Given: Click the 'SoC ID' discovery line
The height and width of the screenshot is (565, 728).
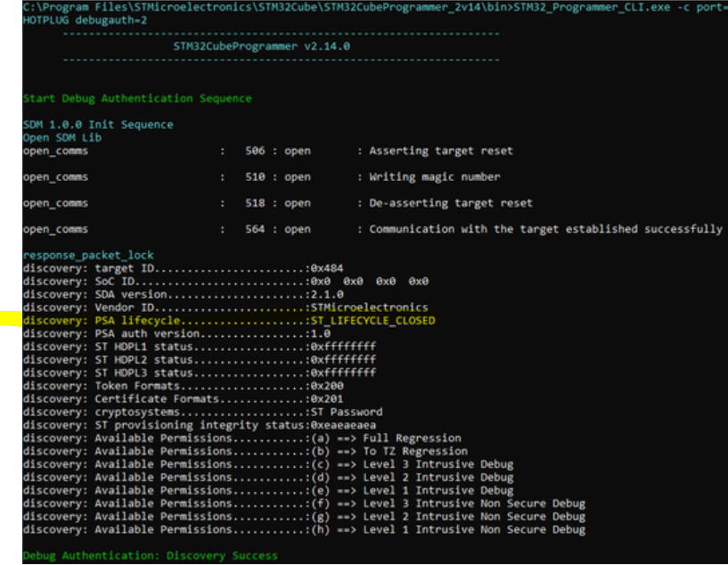Looking at the screenshot, I should coord(225,282).
